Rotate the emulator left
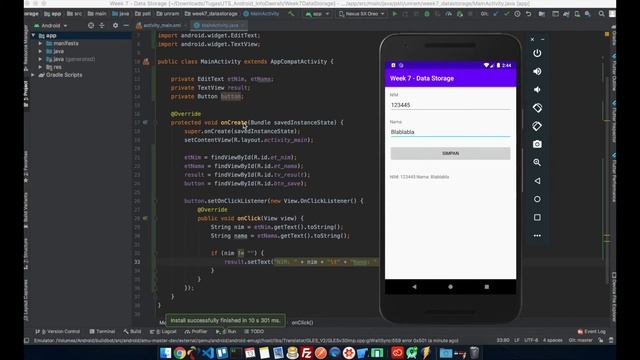The width and height of the screenshot is (640, 360). (x=537, y=108)
